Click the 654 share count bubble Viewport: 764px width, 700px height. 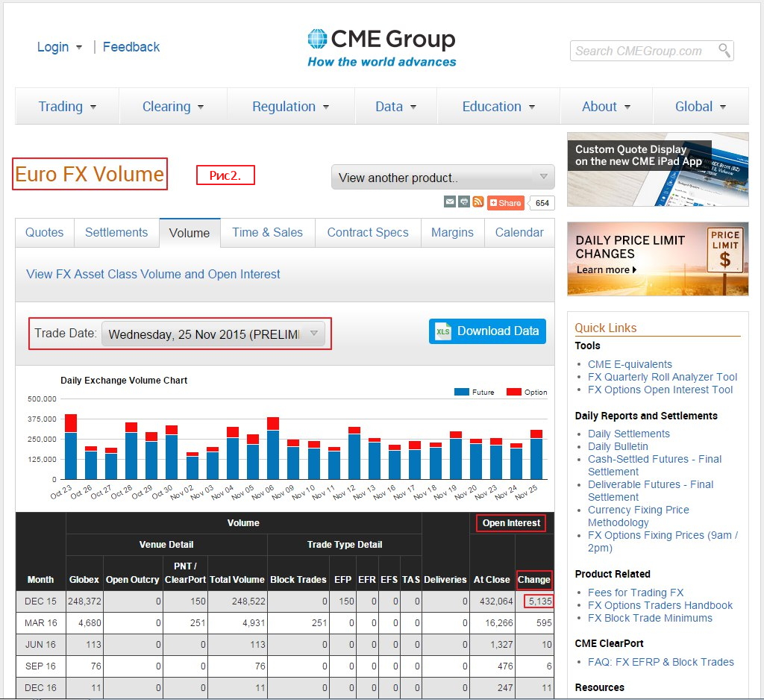click(542, 203)
